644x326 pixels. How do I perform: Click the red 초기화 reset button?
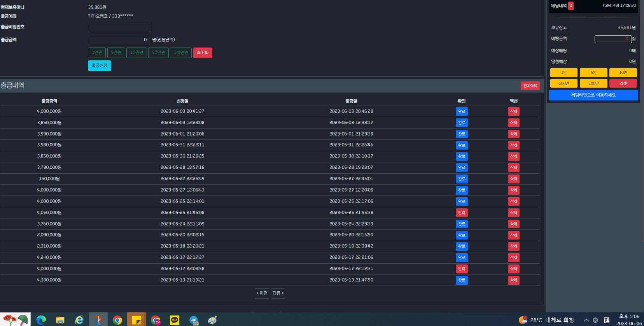click(x=203, y=53)
